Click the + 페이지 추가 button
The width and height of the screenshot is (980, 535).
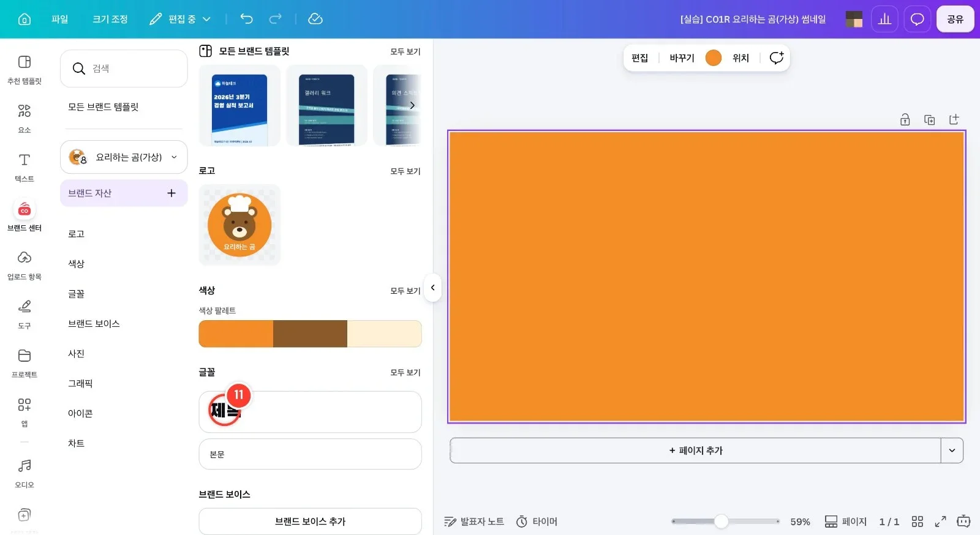tap(696, 451)
